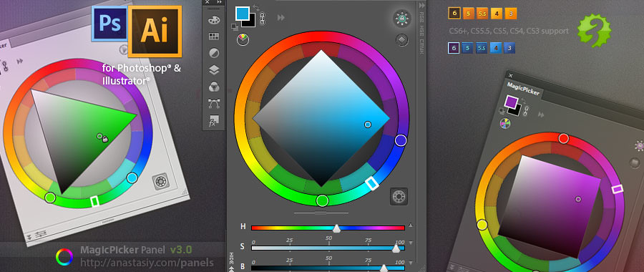This screenshot has height=272, width=644.
Task: Close the right MagicPicker panel with its X
Action: pyautogui.click(x=510, y=76)
